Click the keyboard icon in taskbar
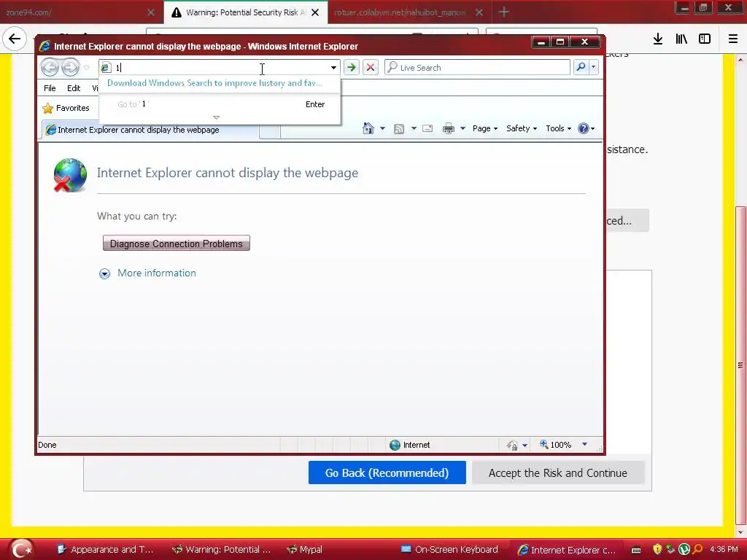747x560 pixels. pos(636,550)
